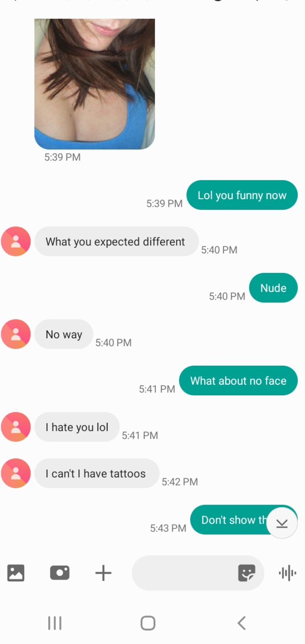Screen dimensions: 305x644
Task: Open the plus attachments menu
Action: tap(103, 573)
